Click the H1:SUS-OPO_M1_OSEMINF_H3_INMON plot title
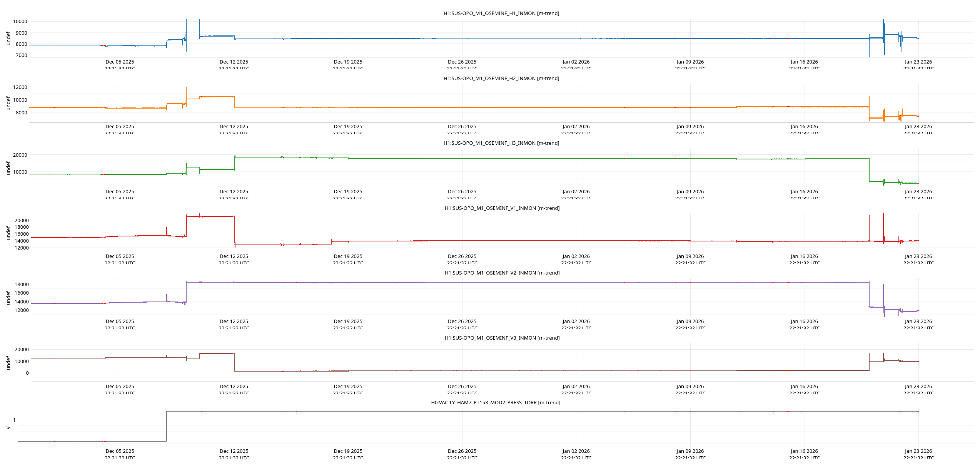980x464 pixels. 501,143
